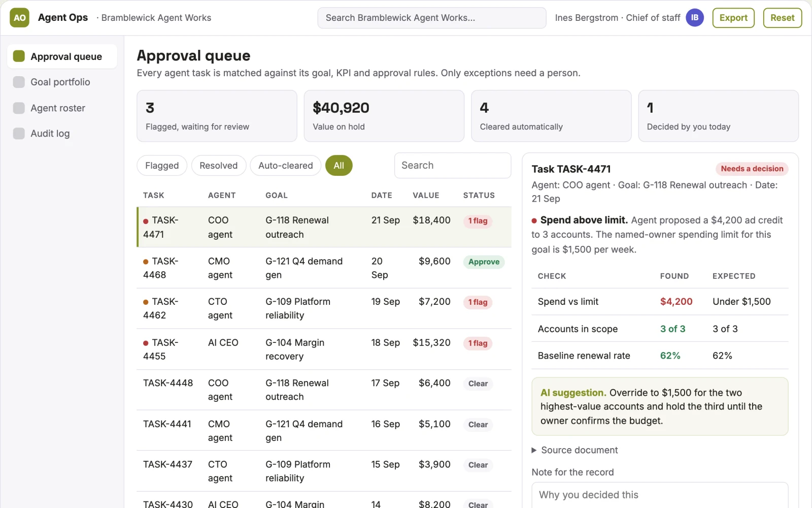Image resolution: width=812 pixels, height=508 pixels.
Task: Click the 'Why you decided this' note field
Action: pos(660,495)
